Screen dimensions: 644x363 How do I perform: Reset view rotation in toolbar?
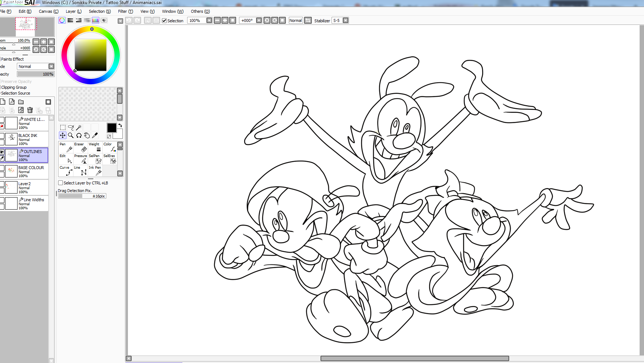(x=282, y=20)
